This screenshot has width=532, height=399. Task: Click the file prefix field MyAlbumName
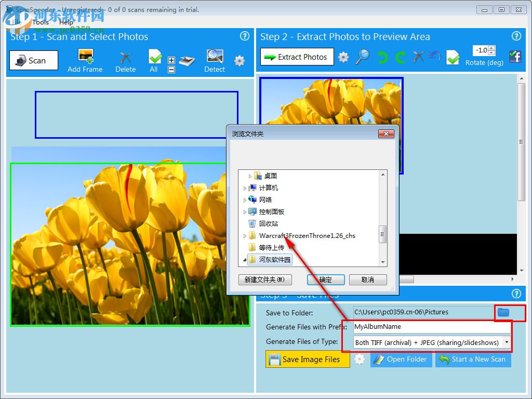pyautogui.click(x=432, y=327)
